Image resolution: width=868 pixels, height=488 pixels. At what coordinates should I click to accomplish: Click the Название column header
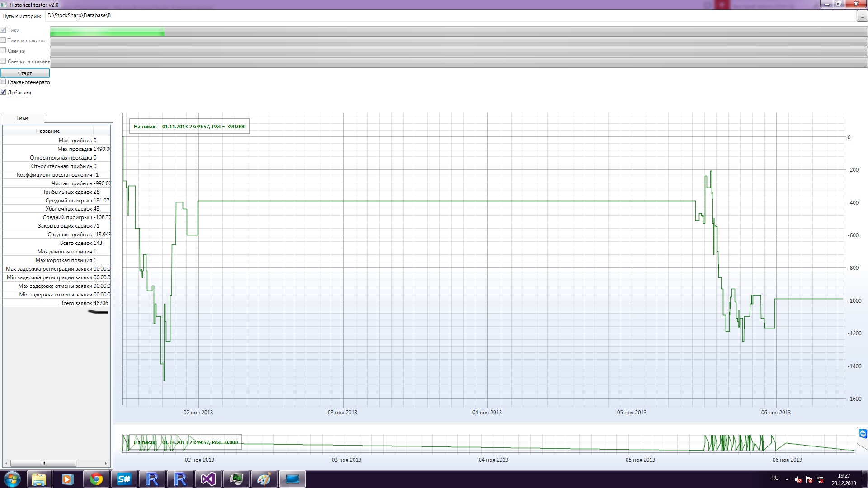pos(48,131)
